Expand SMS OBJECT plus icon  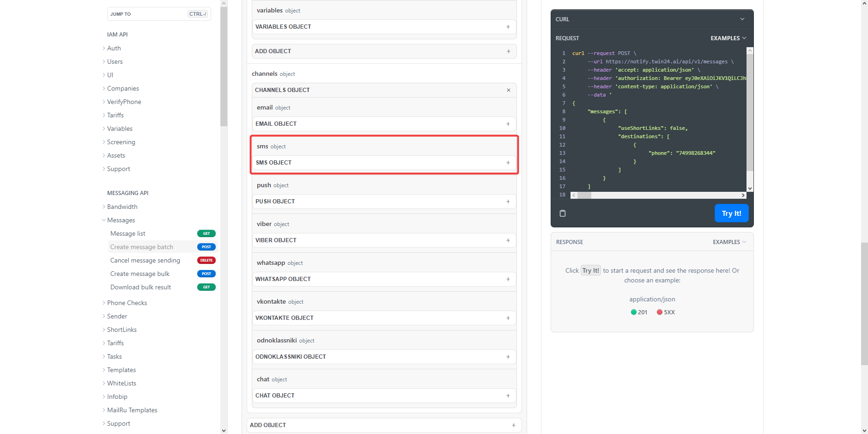[508, 163]
